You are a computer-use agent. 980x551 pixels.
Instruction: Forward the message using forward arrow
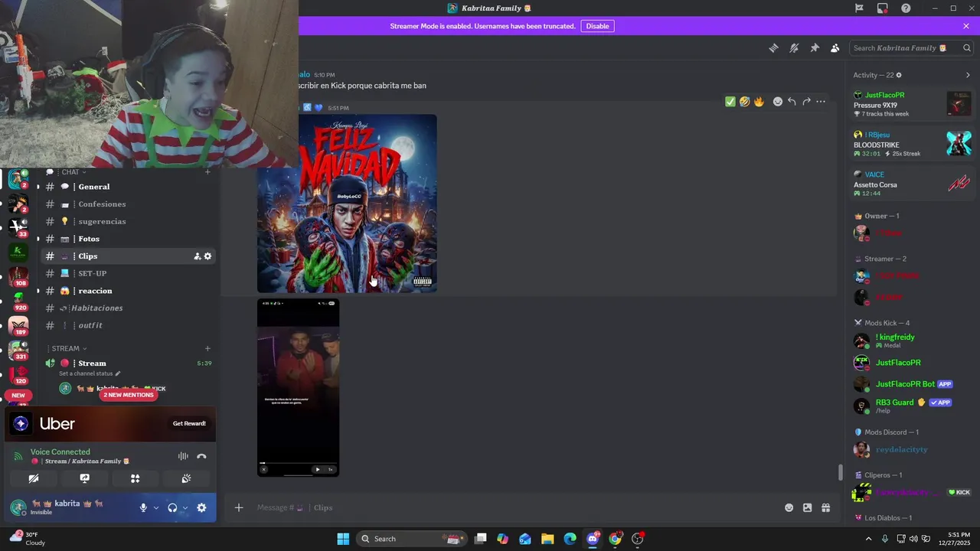806,102
